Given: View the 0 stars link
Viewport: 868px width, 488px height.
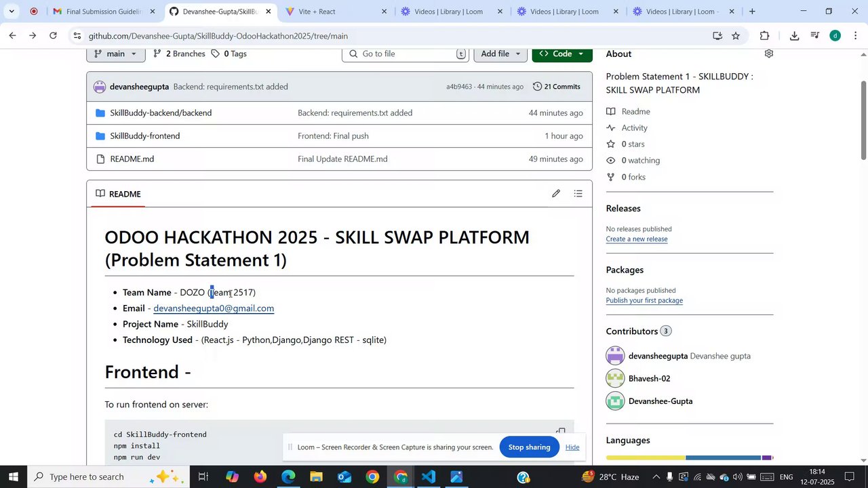Looking at the screenshot, I should coord(625,144).
